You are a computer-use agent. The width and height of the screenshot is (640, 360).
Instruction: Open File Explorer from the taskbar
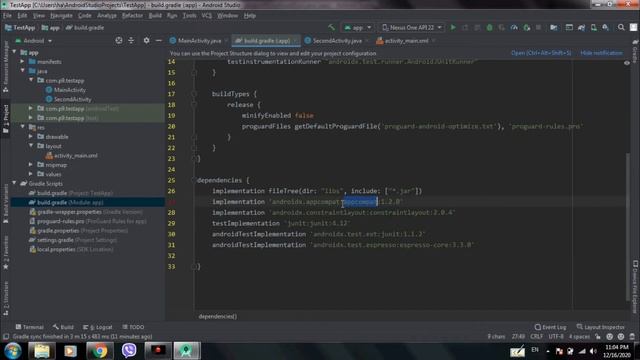pyautogui.click(x=41, y=351)
